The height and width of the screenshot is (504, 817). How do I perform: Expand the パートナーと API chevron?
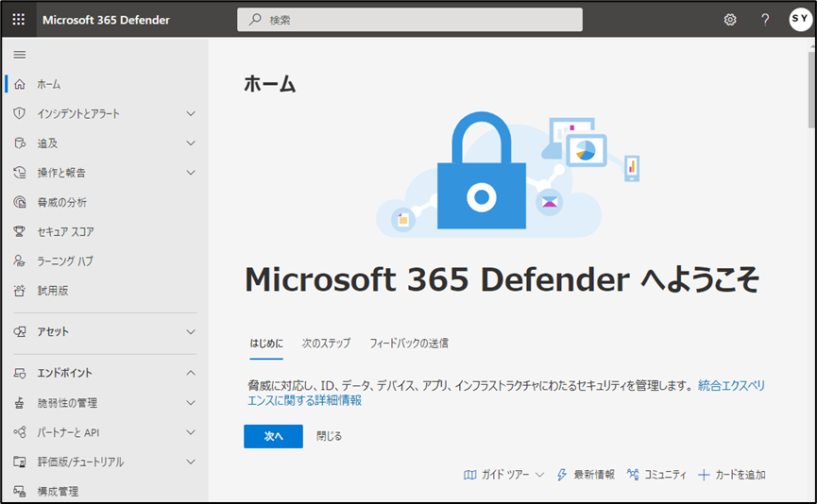coord(191,432)
